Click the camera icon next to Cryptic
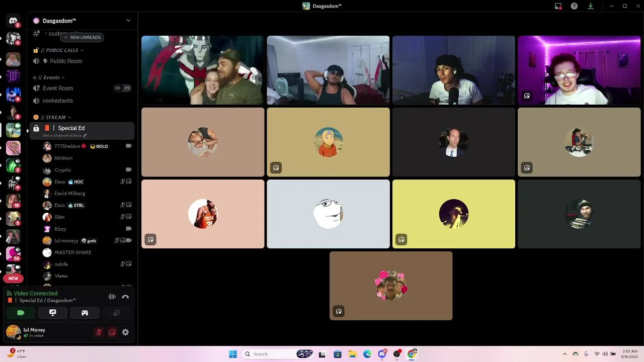644x362 pixels. click(129, 170)
